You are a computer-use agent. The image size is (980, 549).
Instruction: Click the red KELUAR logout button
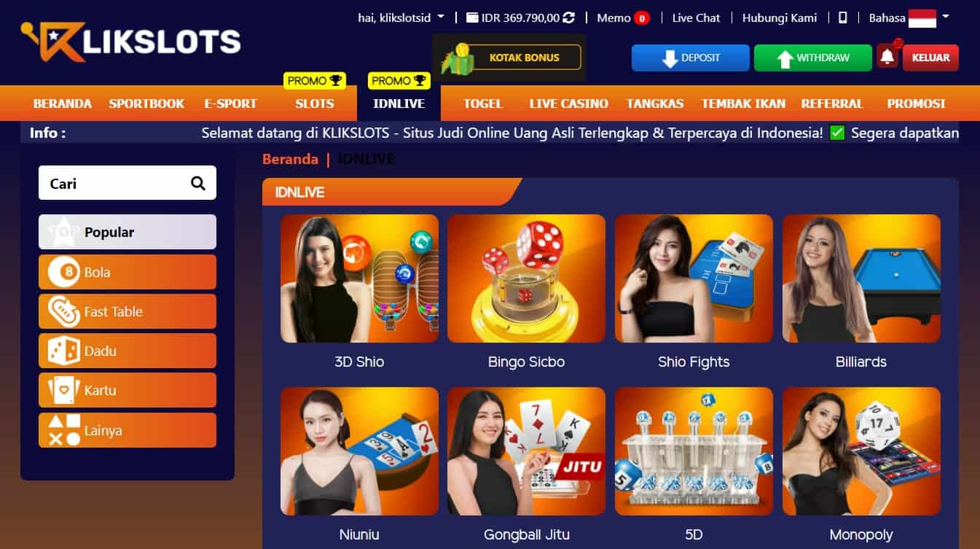coord(930,58)
